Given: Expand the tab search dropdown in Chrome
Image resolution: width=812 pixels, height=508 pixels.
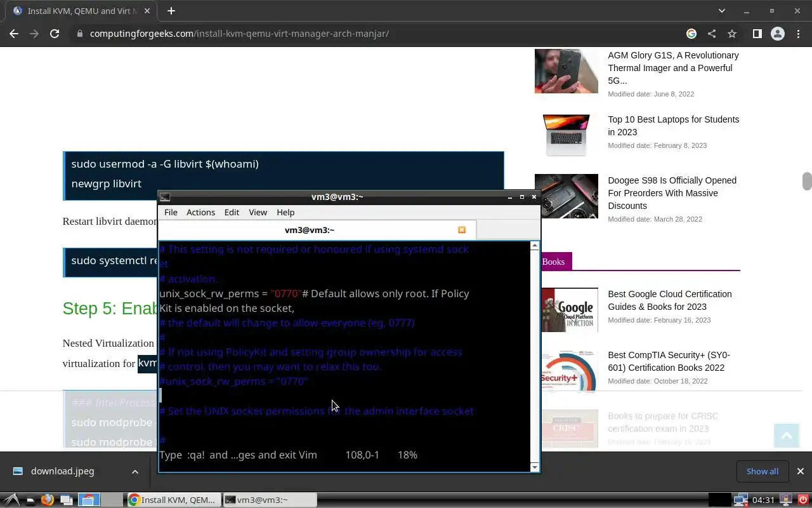Looking at the screenshot, I should 721,11.
